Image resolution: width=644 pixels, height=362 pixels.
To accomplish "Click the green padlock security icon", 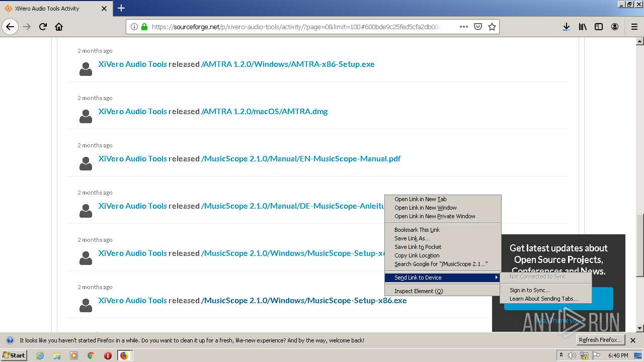I will pyautogui.click(x=144, y=27).
